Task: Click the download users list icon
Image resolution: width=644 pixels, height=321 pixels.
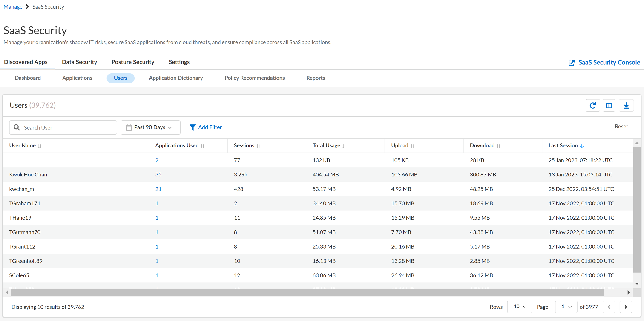Action: pos(626,106)
